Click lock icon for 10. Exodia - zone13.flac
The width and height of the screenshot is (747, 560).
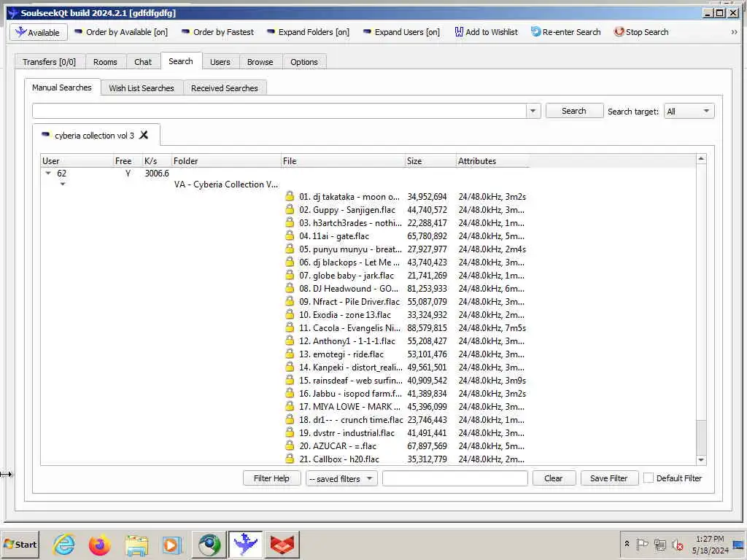pos(290,314)
